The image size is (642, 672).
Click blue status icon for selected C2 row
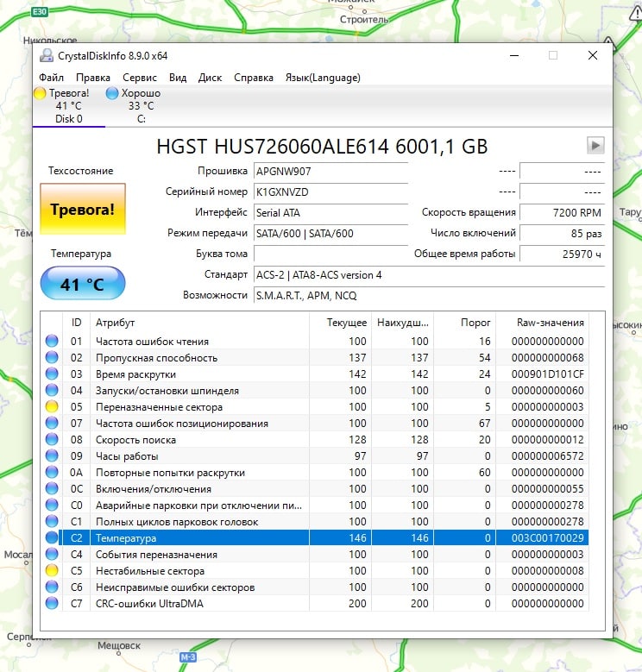click(x=52, y=537)
